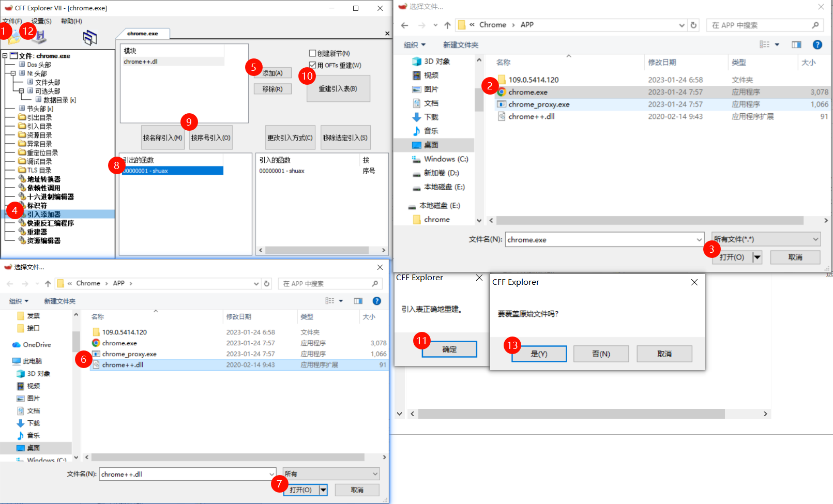This screenshot has width=833, height=504.
Task: Click the cascading windows icon in CFF Explorer toolbar
Action: point(90,37)
